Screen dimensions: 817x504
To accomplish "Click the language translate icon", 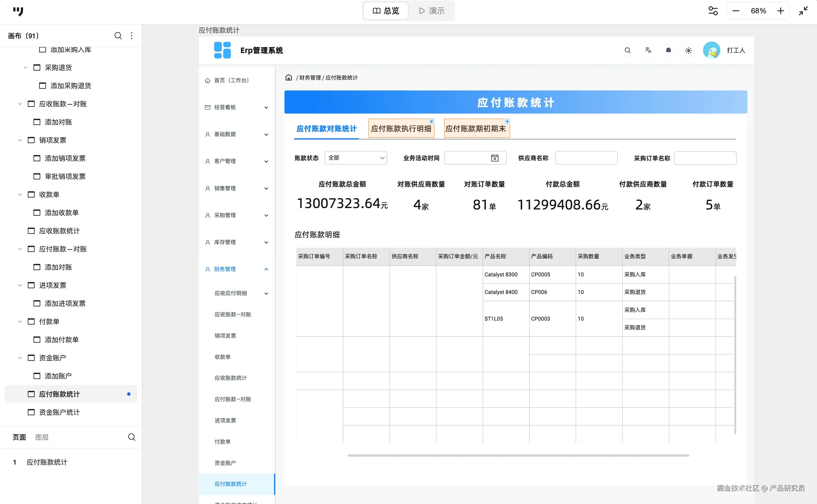I will coord(648,50).
